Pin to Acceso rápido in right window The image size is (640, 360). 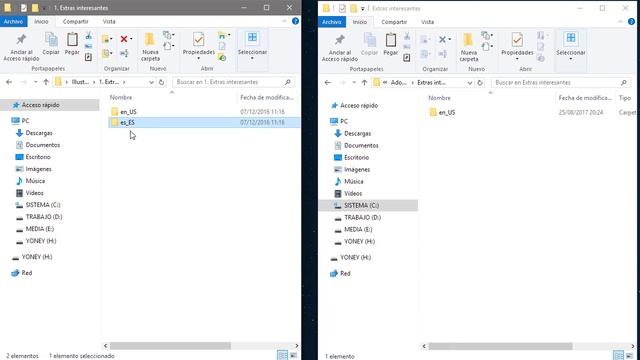click(x=340, y=47)
